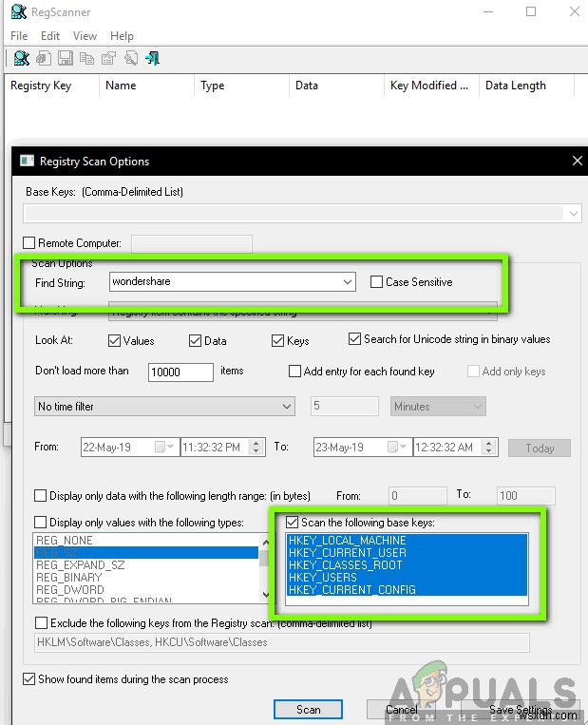Click the Remote Computer name field
The width and height of the screenshot is (588, 725).
pos(191,243)
